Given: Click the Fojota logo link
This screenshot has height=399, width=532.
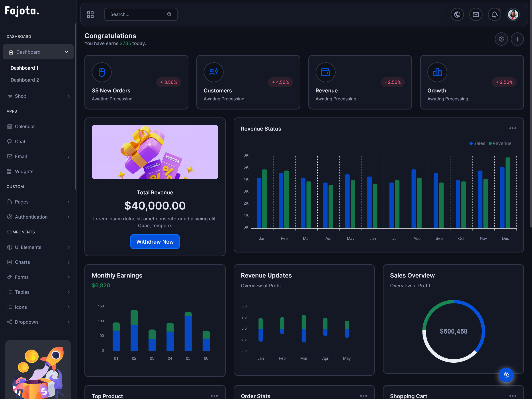Looking at the screenshot, I should 22,11.
